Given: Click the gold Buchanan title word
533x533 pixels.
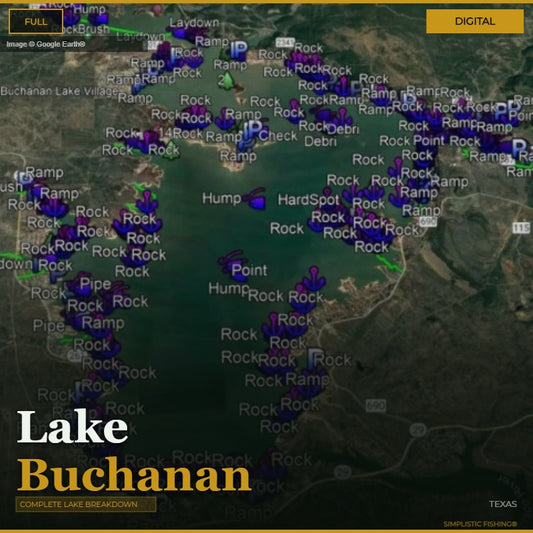Looking at the screenshot, I should pos(134,474).
